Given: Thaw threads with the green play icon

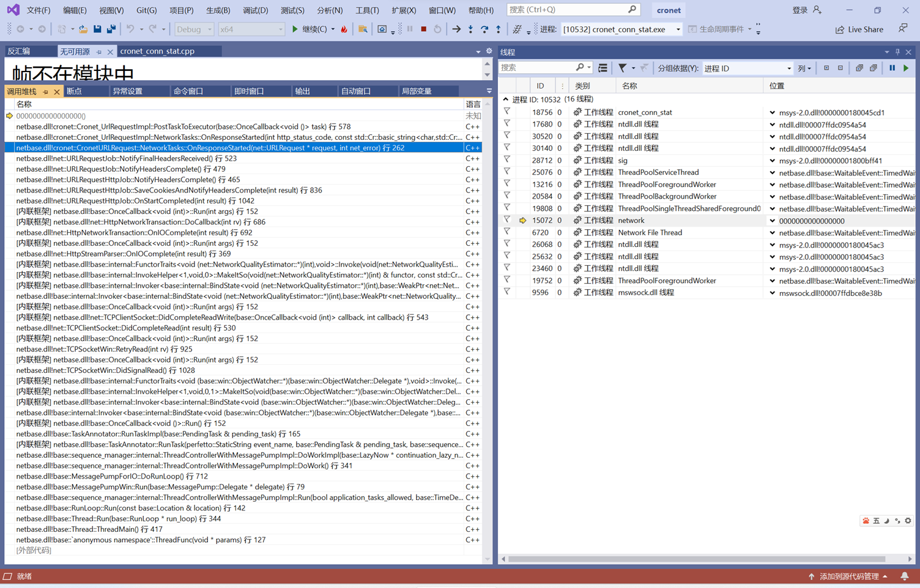Looking at the screenshot, I should [x=906, y=68].
